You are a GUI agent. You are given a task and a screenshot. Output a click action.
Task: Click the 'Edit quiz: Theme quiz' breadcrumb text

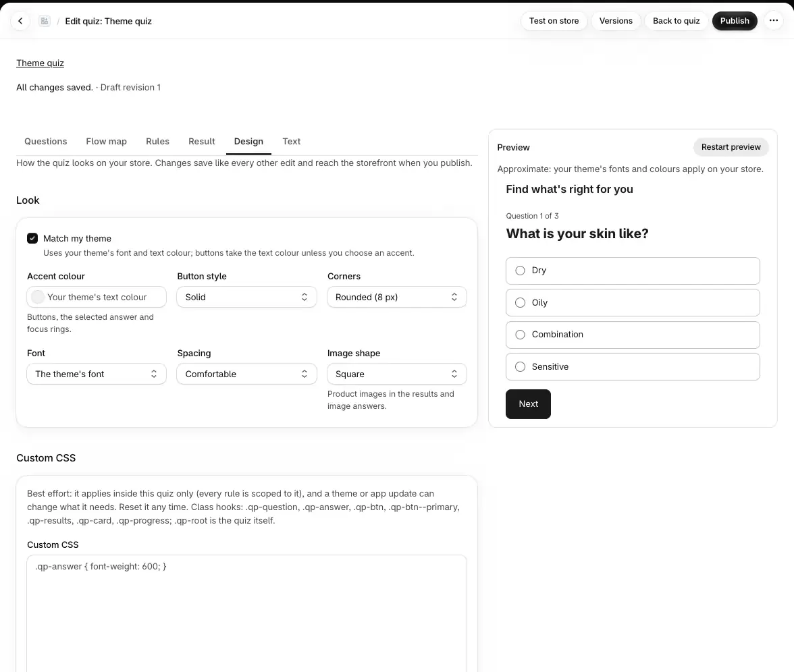coord(108,21)
